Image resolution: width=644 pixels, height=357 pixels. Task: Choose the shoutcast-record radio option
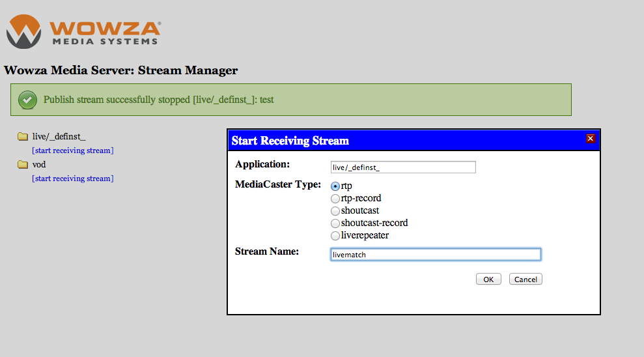(x=335, y=223)
